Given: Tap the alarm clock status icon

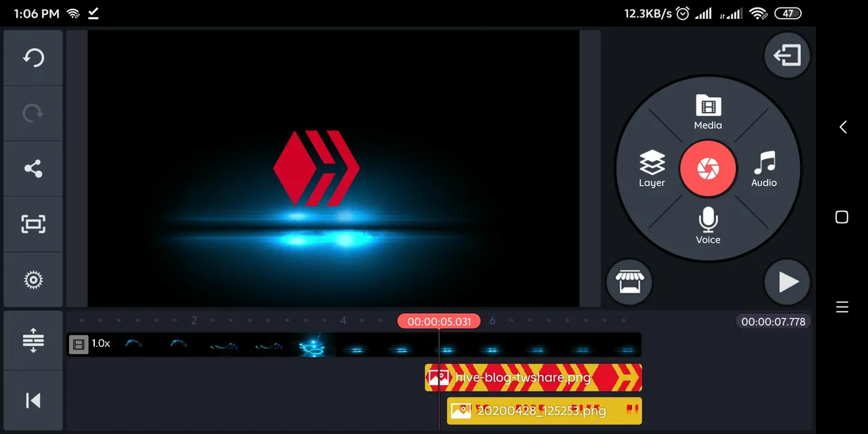Looking at the screenshot, I should (683, 13).
